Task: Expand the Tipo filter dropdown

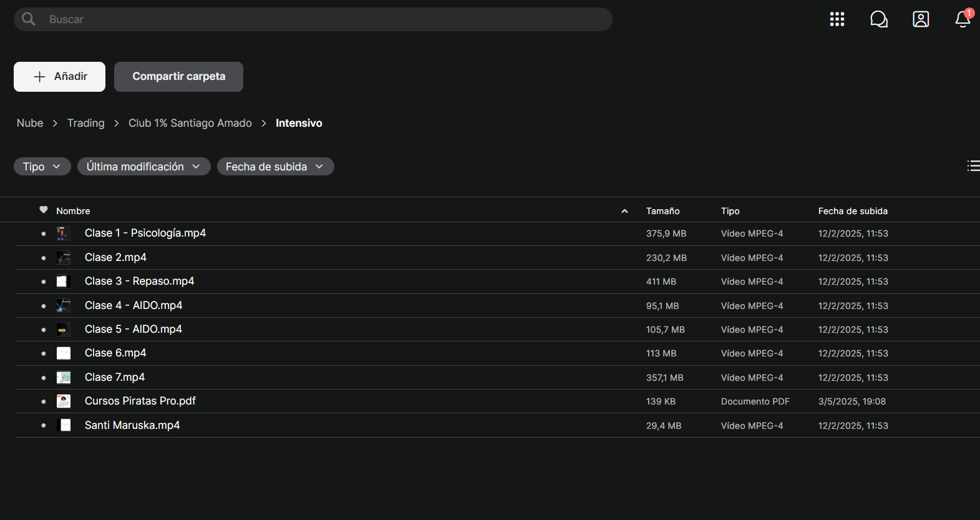Action: [x=42, y=167]
